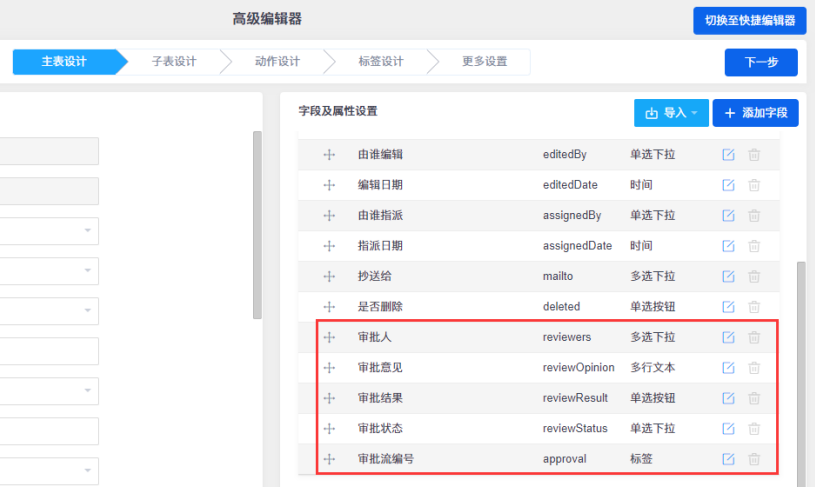Open the second dropdown in left panel
815x487 pixels.
49,271
